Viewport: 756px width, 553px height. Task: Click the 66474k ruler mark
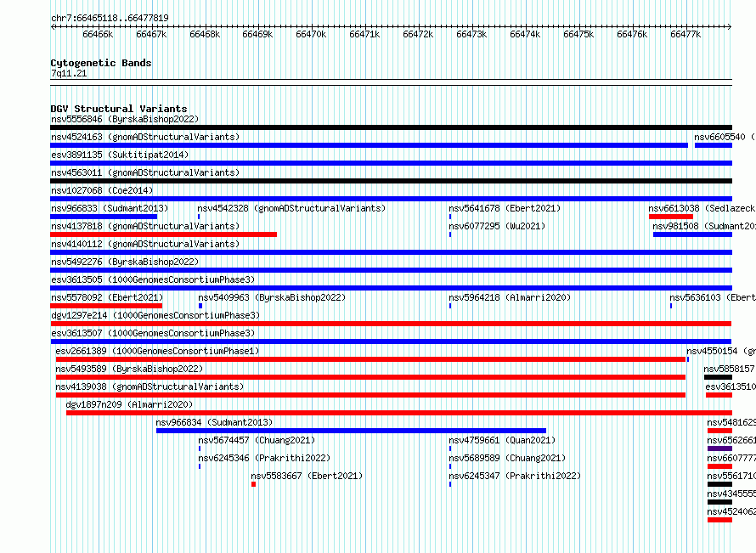tap(526, 34)
